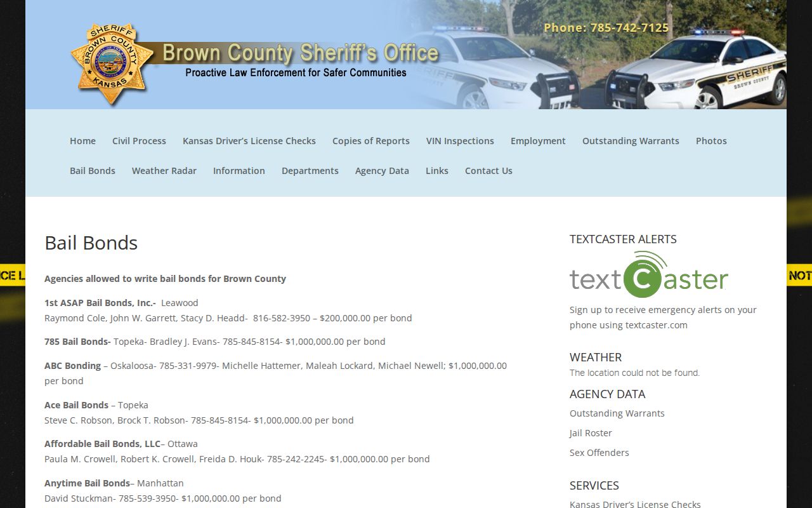This screenshot has width=812, height=508.
Task: Click the textCaster logo image
Action: point(648,274)
